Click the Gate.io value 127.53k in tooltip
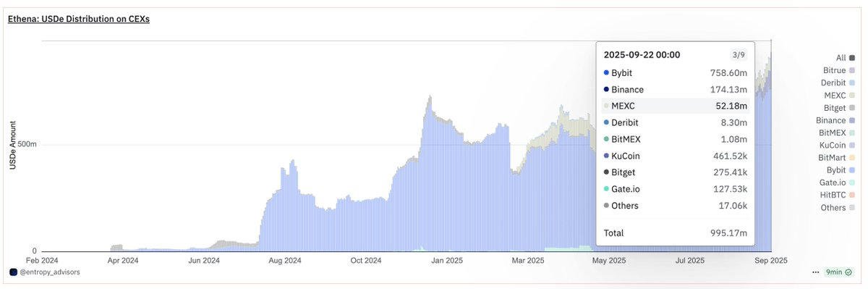The width and height of the screenshot is (868, 289). (730, 189)
